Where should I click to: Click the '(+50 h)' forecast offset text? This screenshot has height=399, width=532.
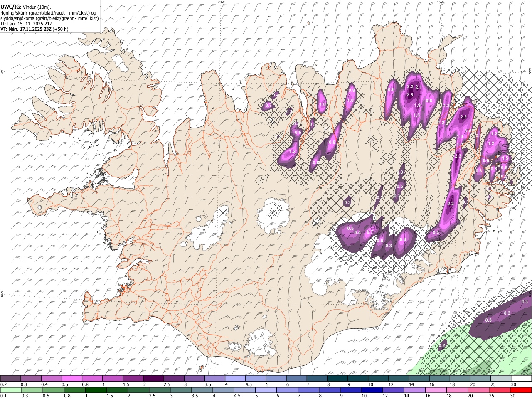pyautogui.click(x=61, y=29)
